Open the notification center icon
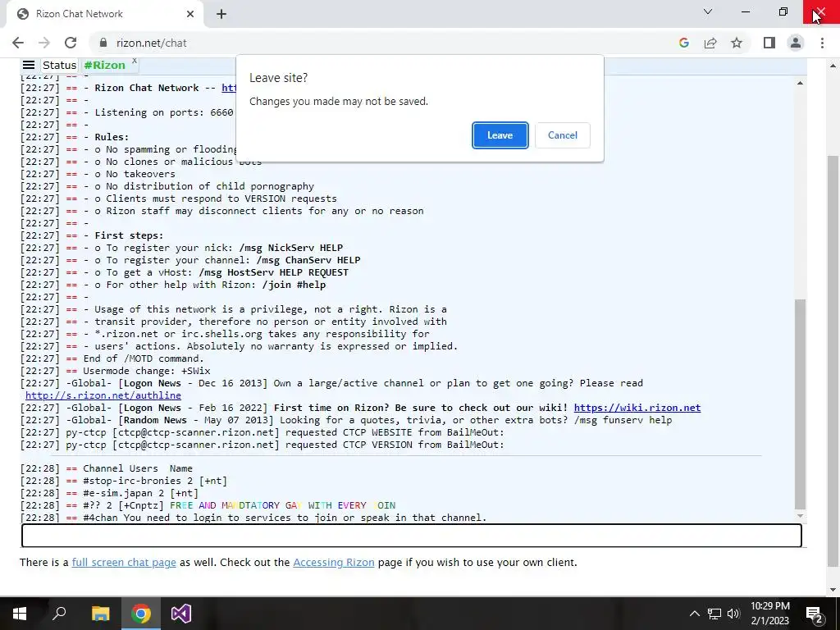Viewport: 840px width, 630px height. point(815,614)
